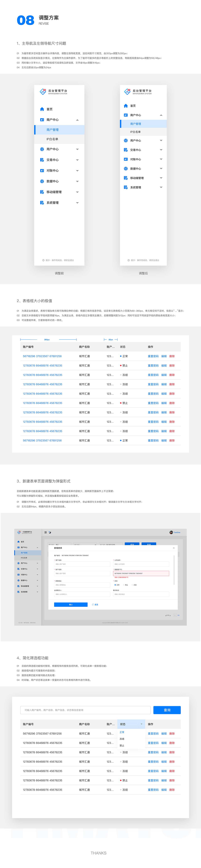The image size is (201, 868).
Task: Click the 用户中心 icon in 调整后 sidebar
Action: pos(125,141)
